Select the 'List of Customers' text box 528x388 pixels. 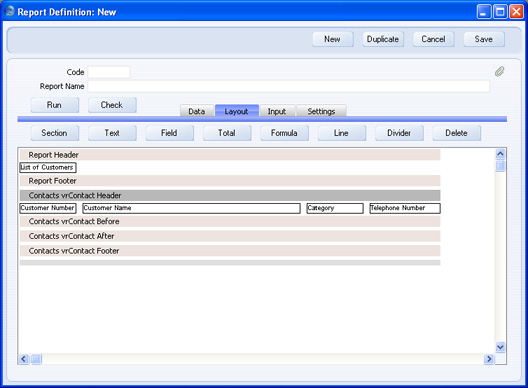pyautogui.click(x=48, y=167)
